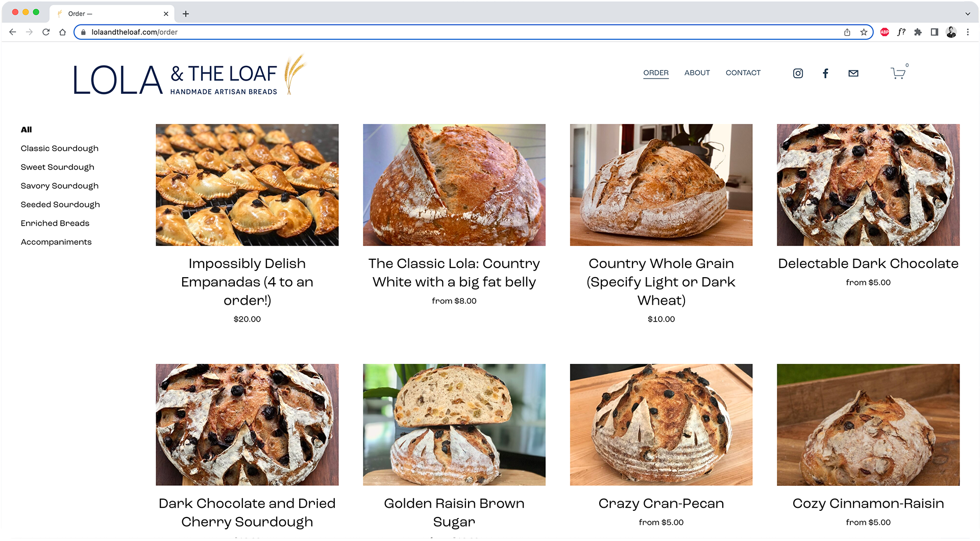Open the Extensions puzzle icon

(x=918, y=32)
